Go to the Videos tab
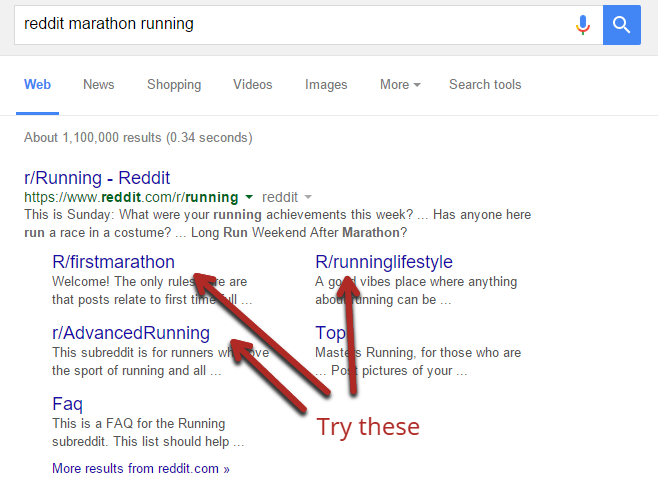The width and height of the screenshot is (658, 489). pos(253,84)
